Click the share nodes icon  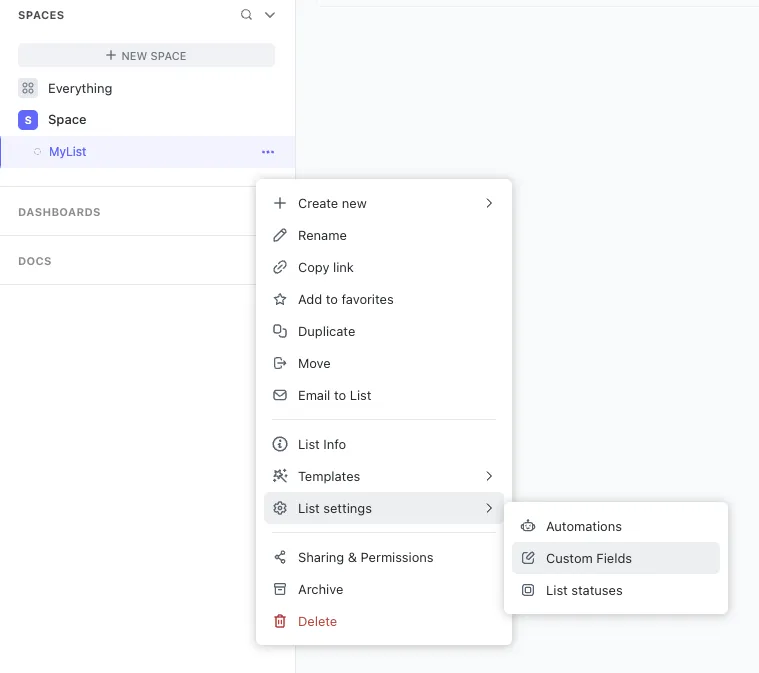(x=280, y=557)
